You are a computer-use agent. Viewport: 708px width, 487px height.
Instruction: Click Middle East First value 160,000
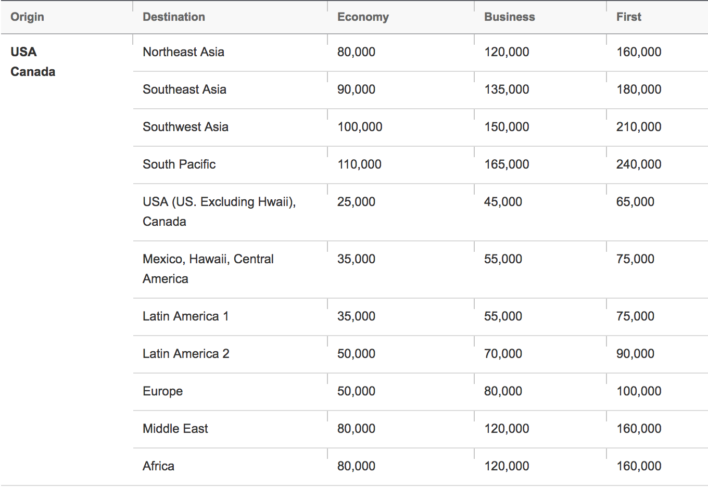(x=639, y=429)
